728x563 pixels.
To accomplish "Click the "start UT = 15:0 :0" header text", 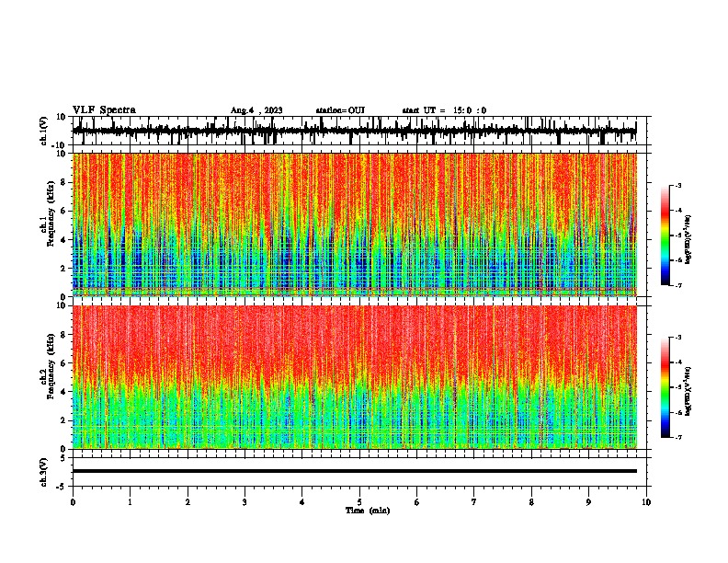I will tap(444, 110).
